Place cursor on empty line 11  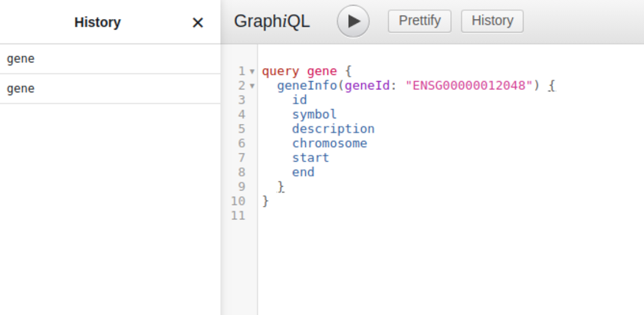click(x=451, y=215)
